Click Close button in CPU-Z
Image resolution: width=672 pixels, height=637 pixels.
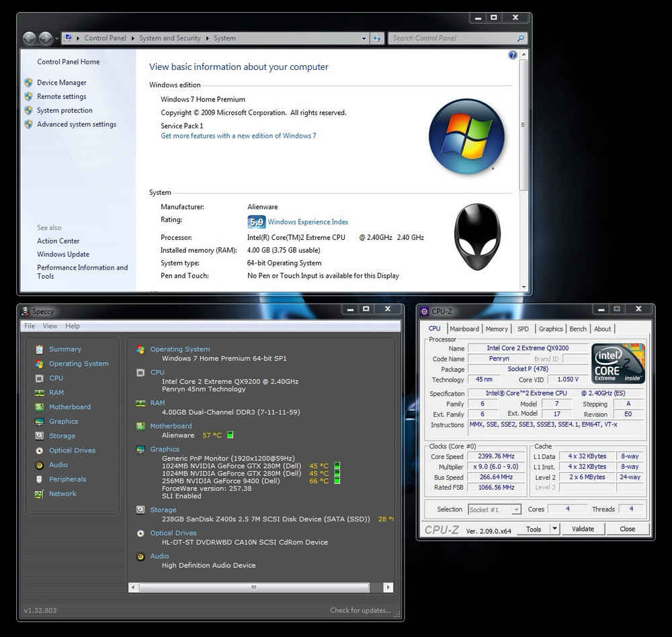[627, 529]
